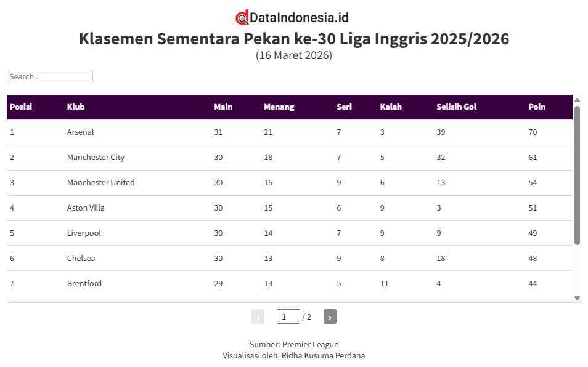This screenshot has width=588, height=367.
Task: Select the Manchester City club name
Action: (96, 158)
